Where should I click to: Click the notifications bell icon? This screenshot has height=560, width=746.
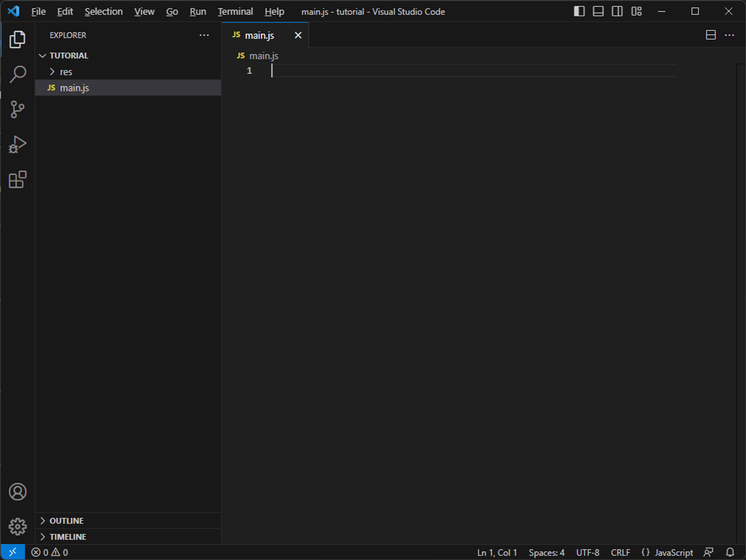[730, 552]
